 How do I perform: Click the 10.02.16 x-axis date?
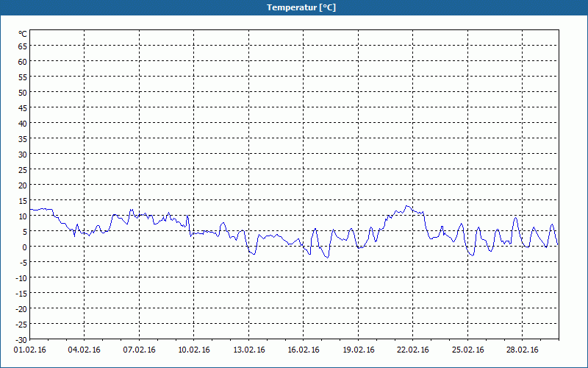(x=193, y=350)
